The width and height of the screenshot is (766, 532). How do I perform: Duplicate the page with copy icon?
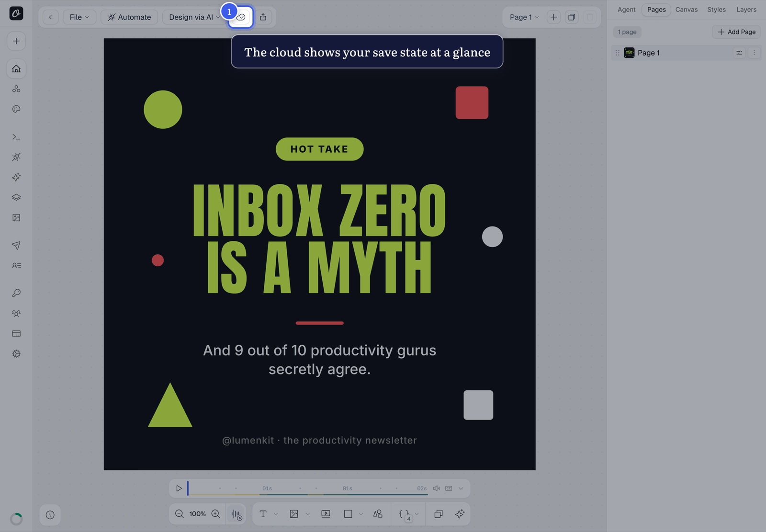(572, 17)
